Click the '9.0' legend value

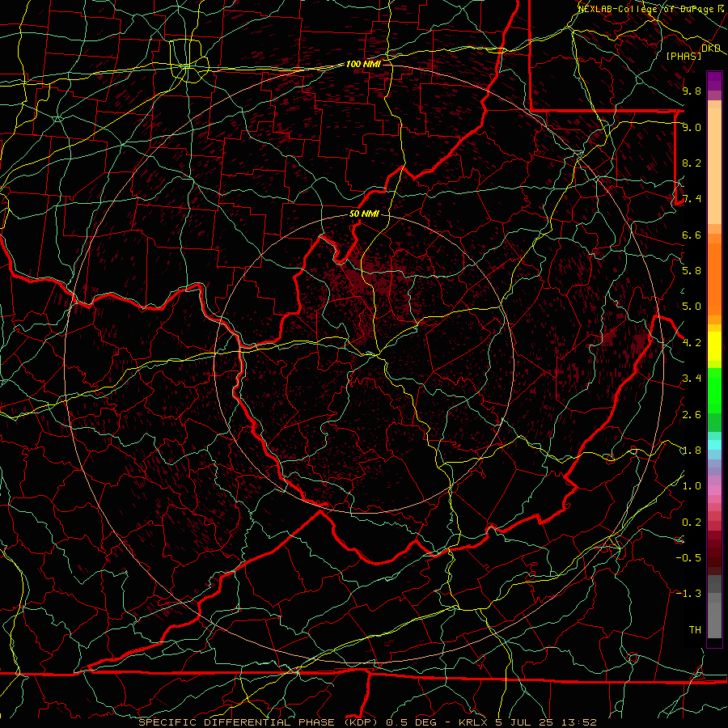click(x=692, y=128)
